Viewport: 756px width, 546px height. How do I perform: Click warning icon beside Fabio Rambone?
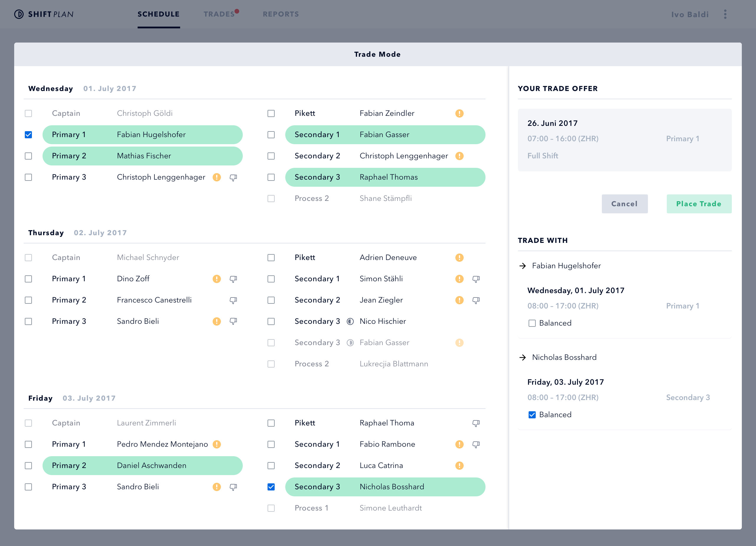pos(459,444)
